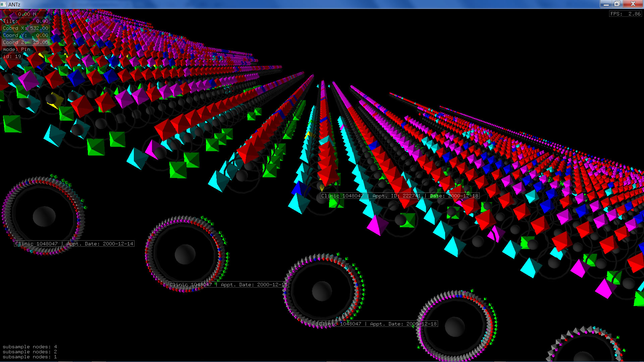Image resolution: width=644 pixels, height=362 pixels.
Task: Click the Appt. ID 222741 clinic tag label
Action: coord(399,196)
